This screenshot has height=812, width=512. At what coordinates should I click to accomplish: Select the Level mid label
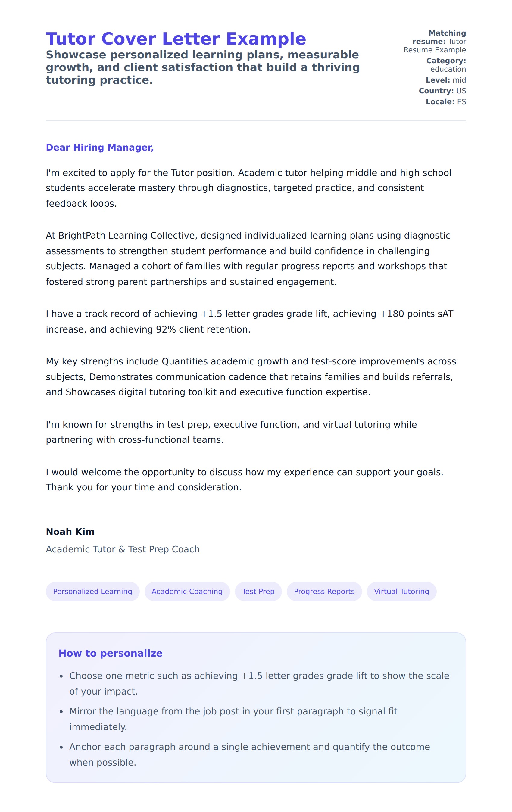tap(445, 80)
